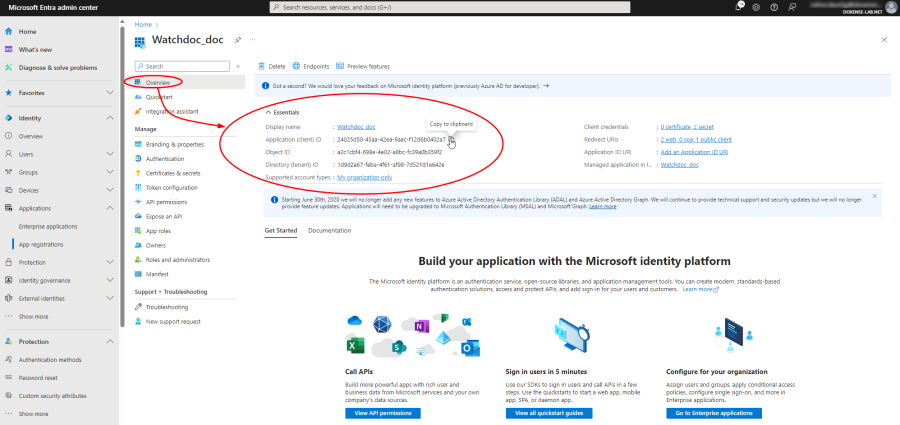The height and width of the screenshot is (425, 900).
Task: Switch to the Documentation tab
Action: pyautogui.click(x=329, y=230)
